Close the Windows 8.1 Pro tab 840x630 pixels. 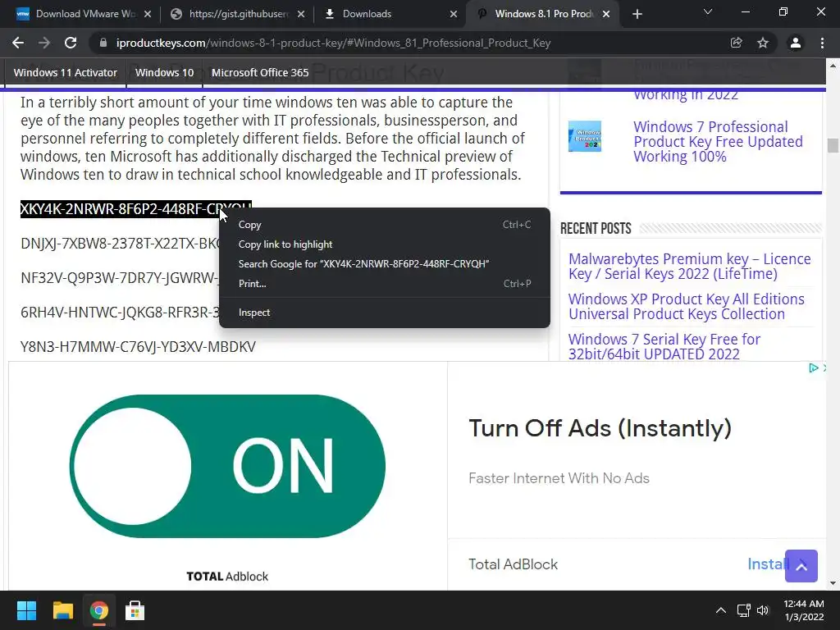(606, 14)
